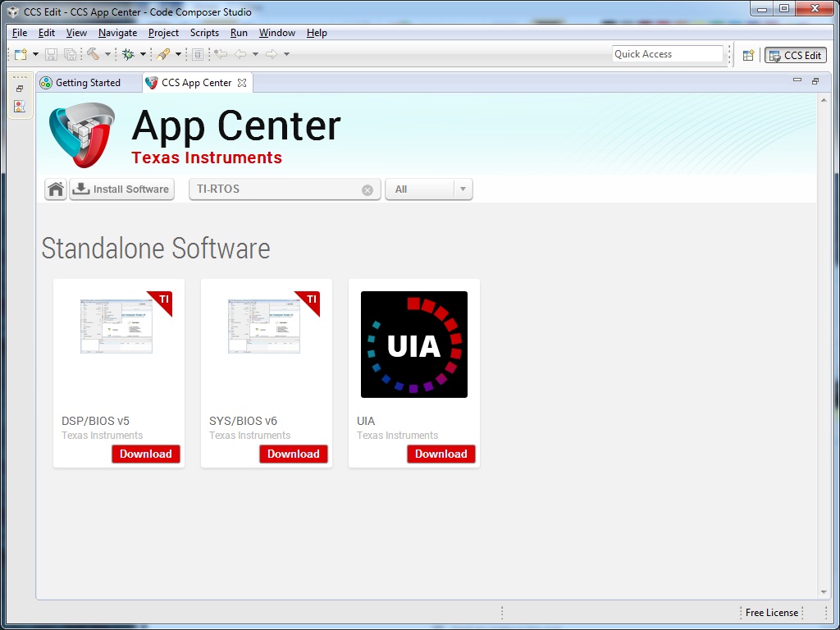Click the Debug bug icon
This screenshot has height=630, width=840.
click(x=128, y=54)
